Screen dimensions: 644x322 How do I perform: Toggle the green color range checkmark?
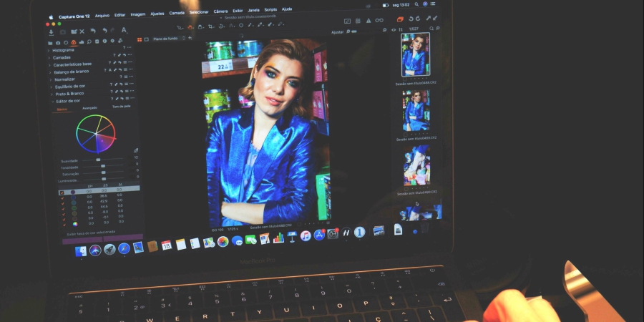click(63, 209)
